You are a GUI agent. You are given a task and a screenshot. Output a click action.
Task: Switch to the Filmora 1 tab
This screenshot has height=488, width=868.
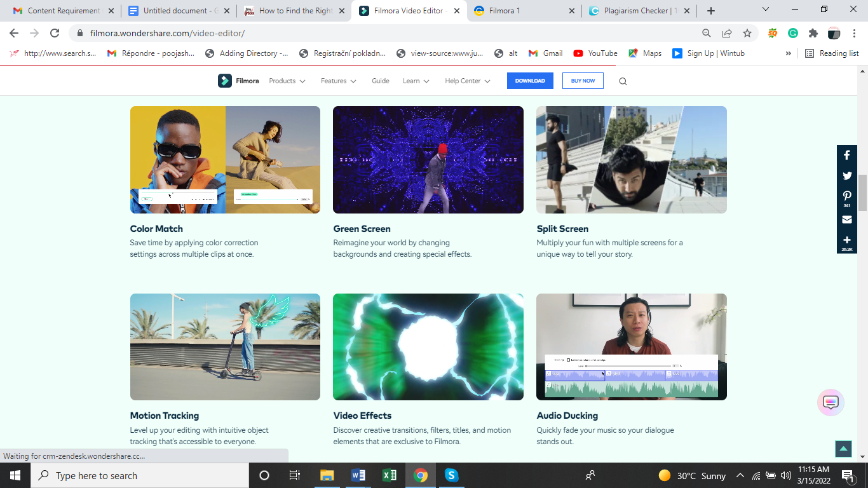click(x=525, y=11)
